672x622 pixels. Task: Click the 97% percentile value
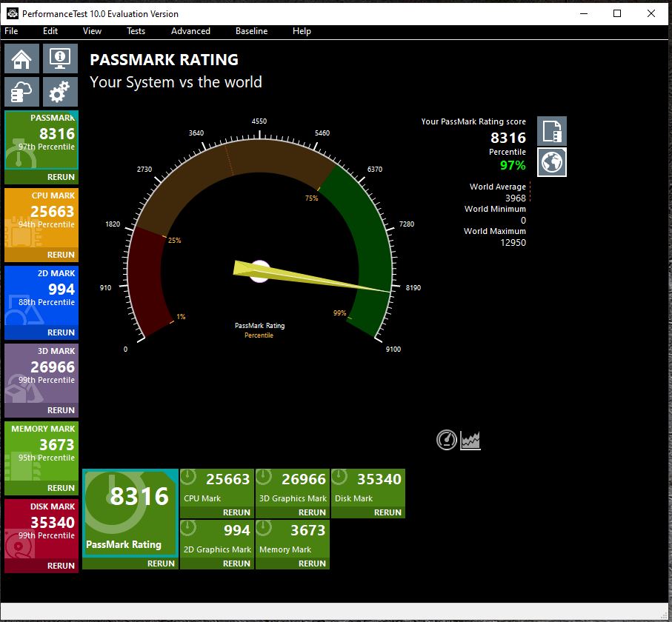513,165
